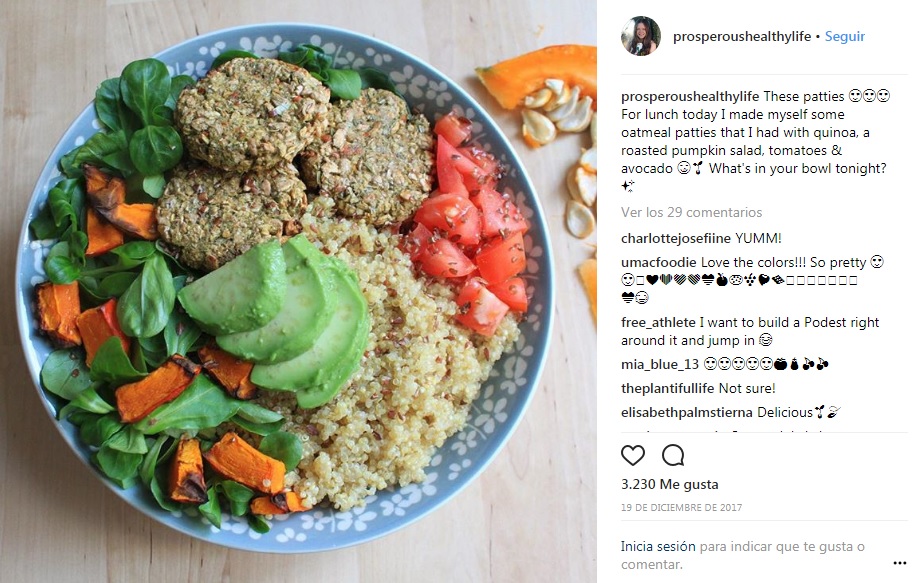
Task: Open prosperoushealthylife profile picture
Action: pyautogui.click(x=640, y=36)
